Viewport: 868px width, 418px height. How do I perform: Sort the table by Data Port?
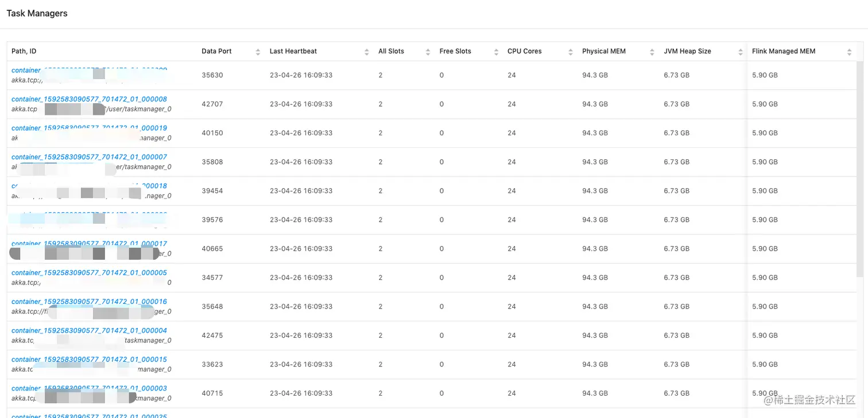(x=257, y=51)
